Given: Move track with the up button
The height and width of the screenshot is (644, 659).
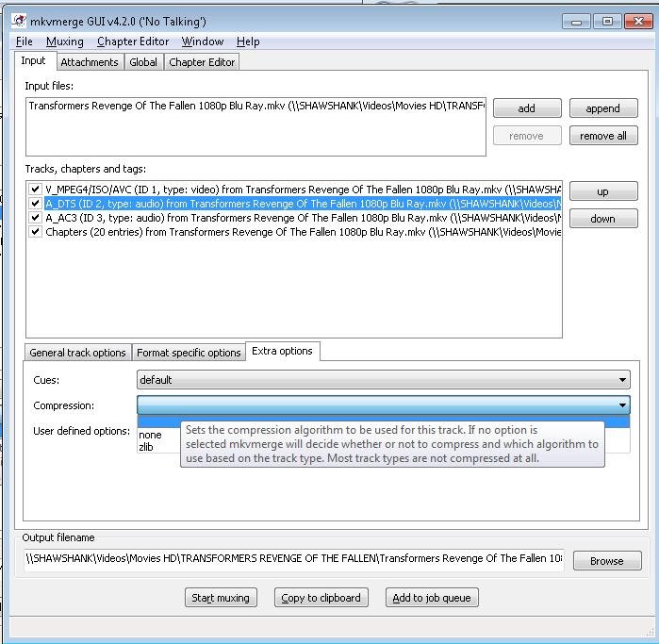Looking at the screenshot, I should click(603, 191).
